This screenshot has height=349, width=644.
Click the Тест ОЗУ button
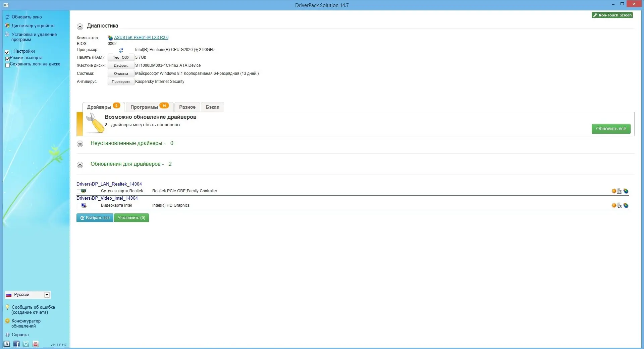[x=121, y=57]
